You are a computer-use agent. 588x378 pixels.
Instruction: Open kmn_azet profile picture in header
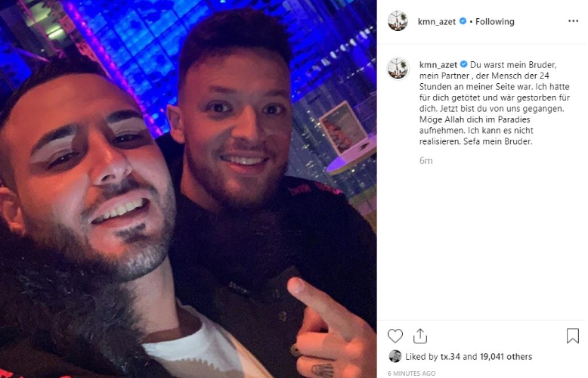pyautogui.click(x=398, y=21)
